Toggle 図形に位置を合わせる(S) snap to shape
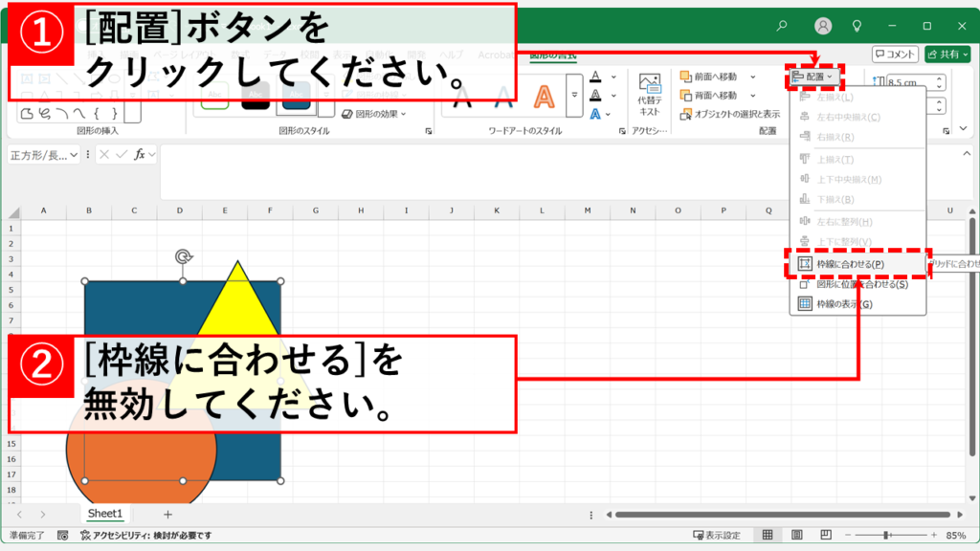The image size is (980, 551). (x=857, y=284)
